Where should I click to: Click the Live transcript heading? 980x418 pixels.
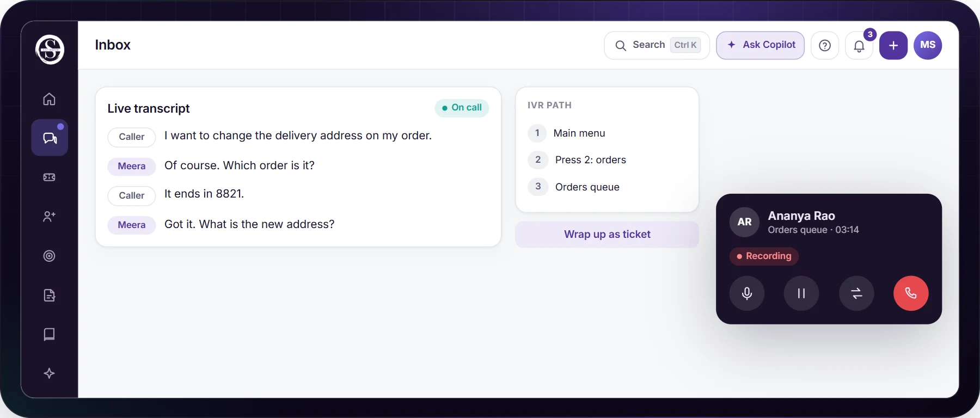point(149,108)
